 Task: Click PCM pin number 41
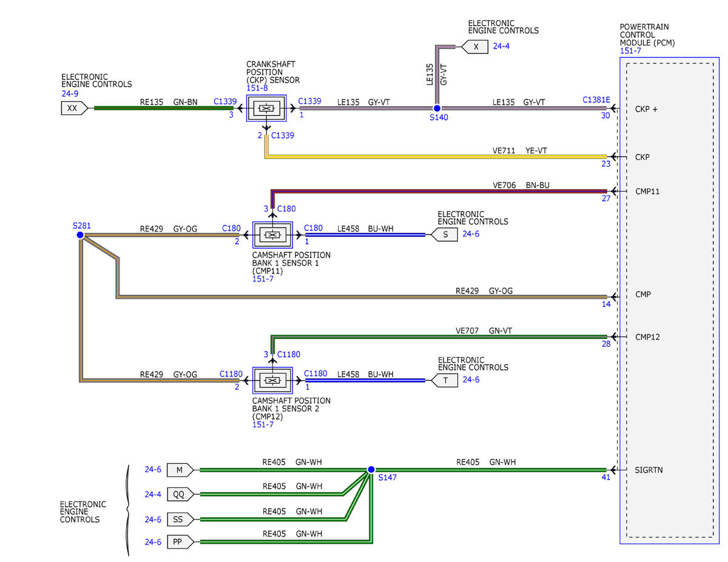(606, 478)
